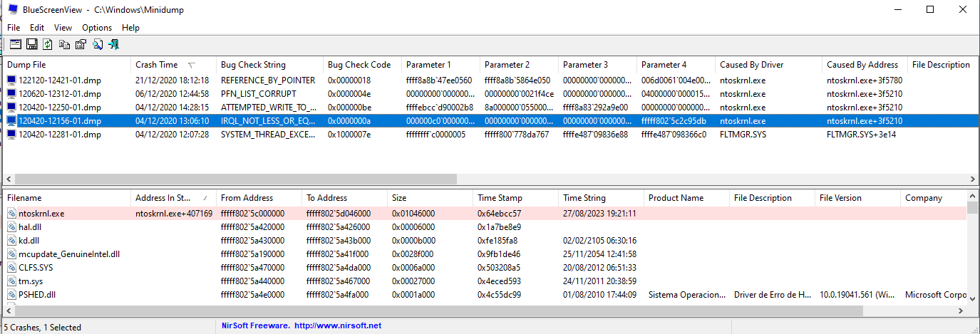
Task: Click the Copy Selected Items icon
Action: [64, 44]
